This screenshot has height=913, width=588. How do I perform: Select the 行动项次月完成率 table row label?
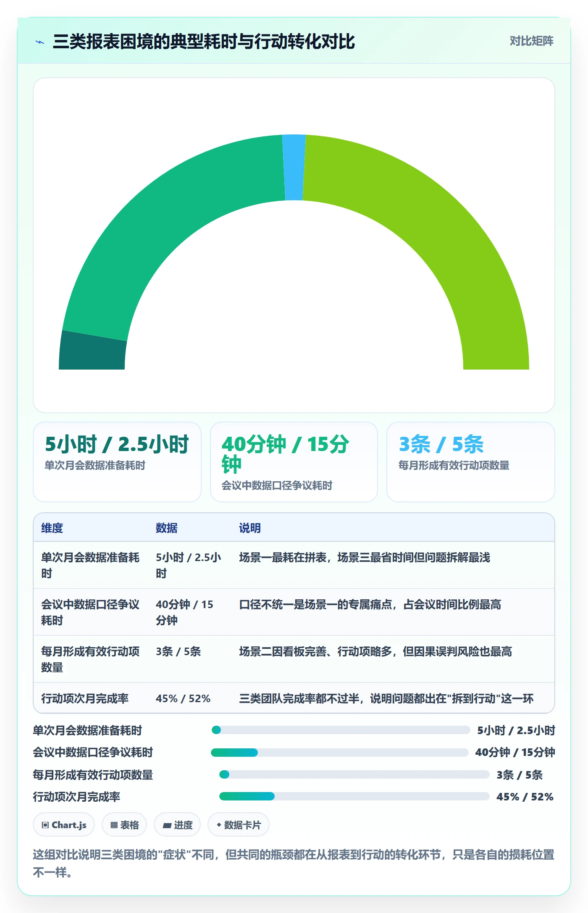click(85, 698)
